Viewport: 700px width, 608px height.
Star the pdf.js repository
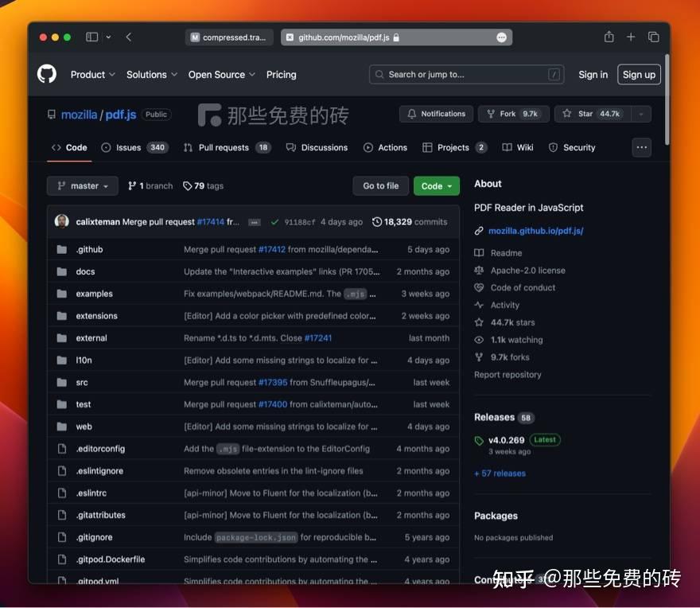pos(586,114)
